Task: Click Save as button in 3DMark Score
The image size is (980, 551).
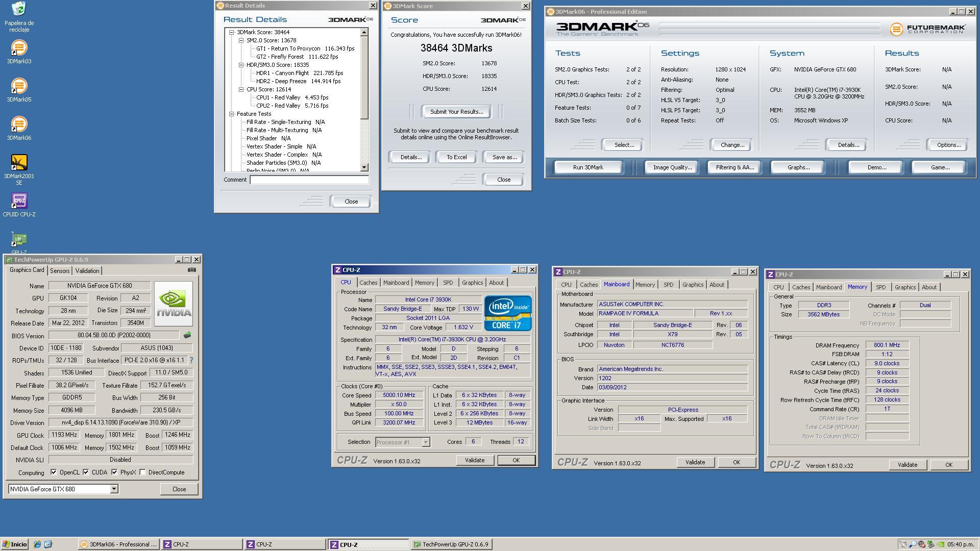Action: (504, 157)
